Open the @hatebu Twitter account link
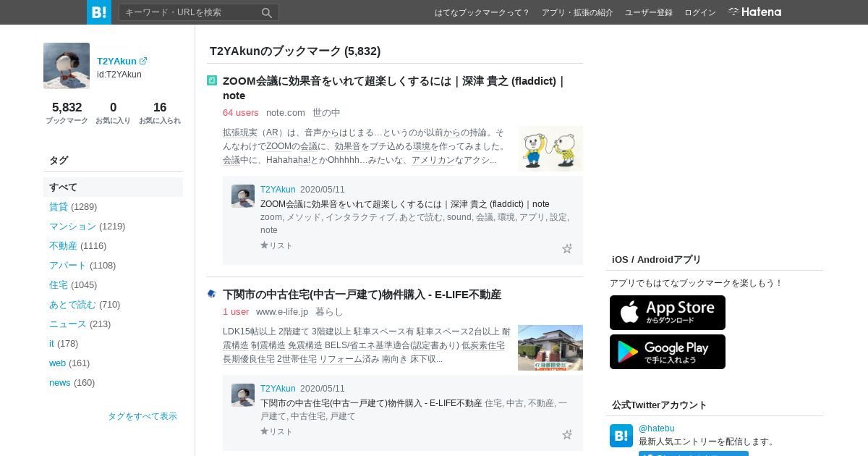Image resolution: width=868 pixels, height=456 pixels. click(657, 428)
